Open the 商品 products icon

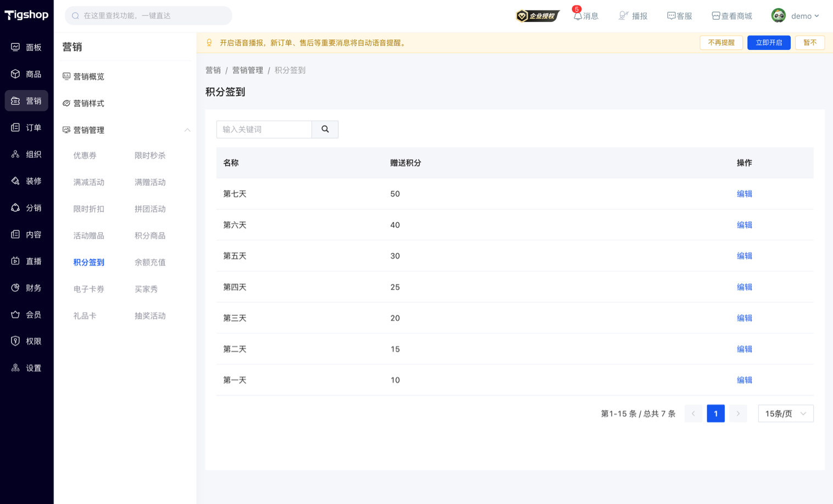point(15,74)
